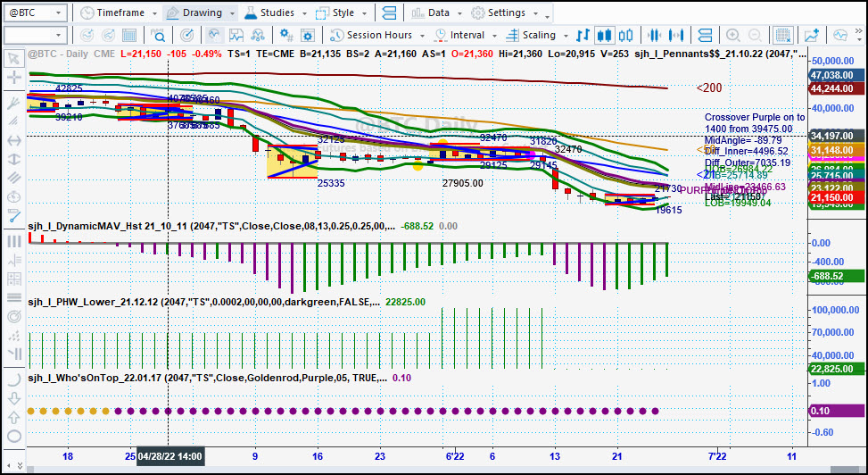Toggle the highlighted chart wave icon
Screen dimensions: 868x475
coord(214,36)
